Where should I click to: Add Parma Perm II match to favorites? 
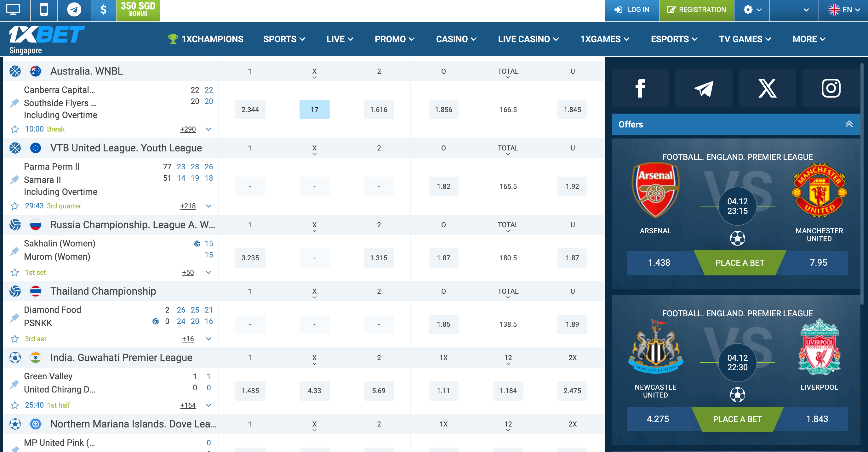click(15, 206)
